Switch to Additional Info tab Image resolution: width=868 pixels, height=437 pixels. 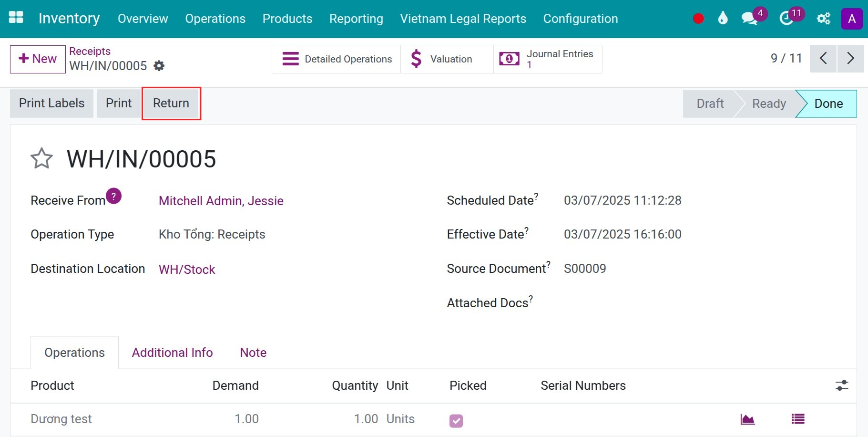pyautogui.click(x=173, y=353)
